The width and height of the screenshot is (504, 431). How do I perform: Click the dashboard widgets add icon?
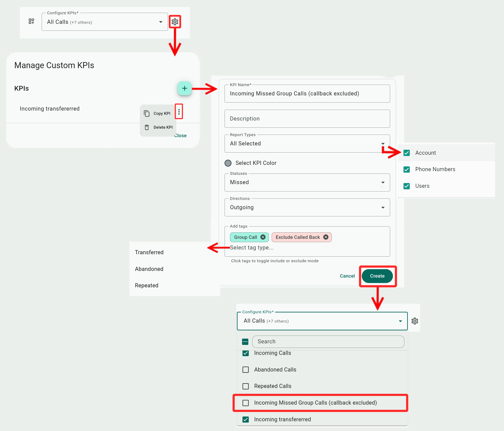[31, 21]
